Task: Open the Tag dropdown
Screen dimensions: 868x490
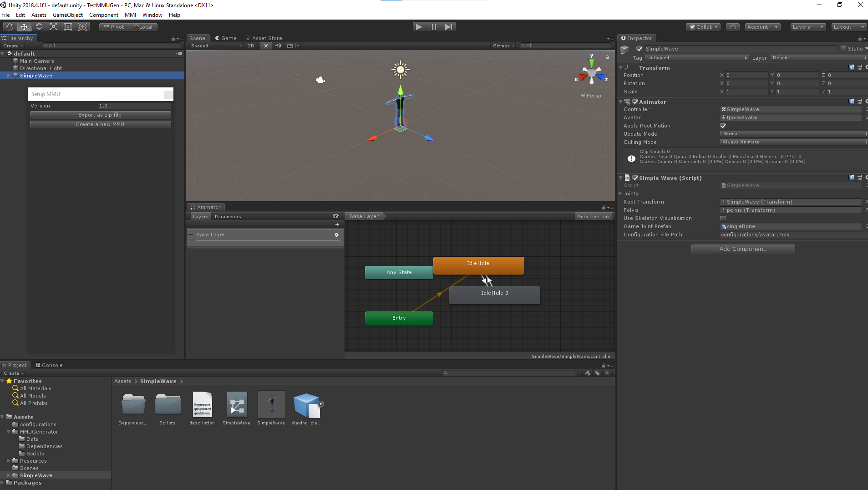Action: coord(697,58)
